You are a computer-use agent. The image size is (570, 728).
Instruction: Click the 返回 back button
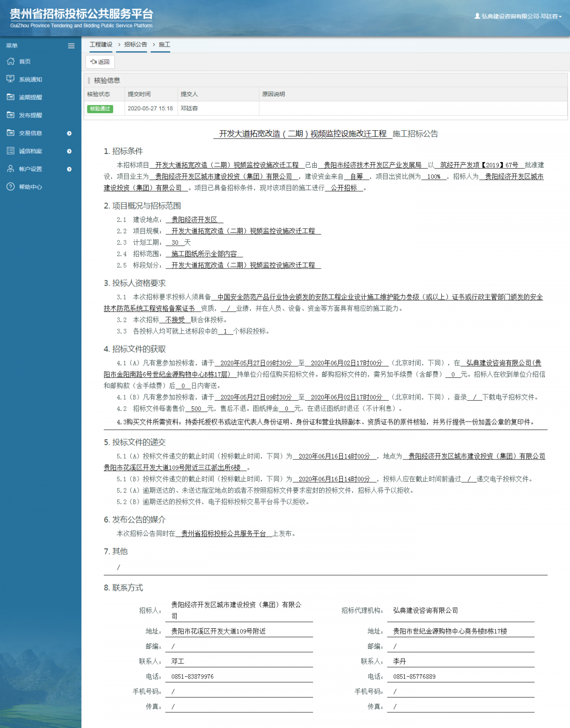coord(101,62)
